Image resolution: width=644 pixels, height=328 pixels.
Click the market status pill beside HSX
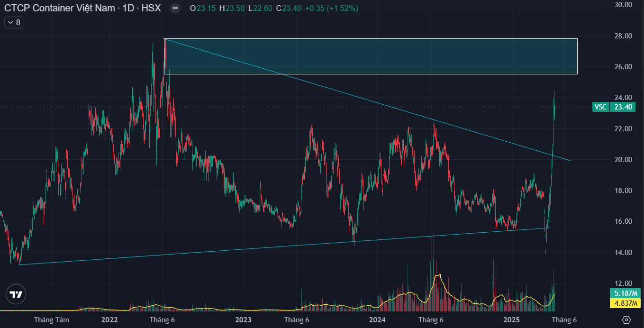click(175, 8)
